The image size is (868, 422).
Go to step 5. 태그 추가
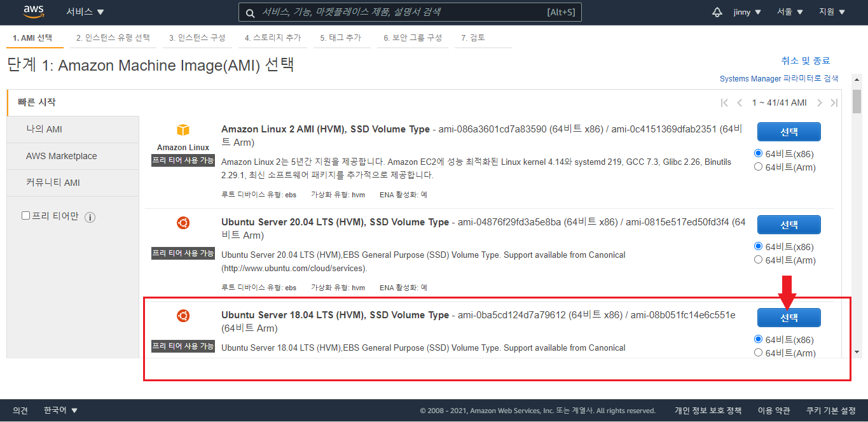click(x=341, y=38)
